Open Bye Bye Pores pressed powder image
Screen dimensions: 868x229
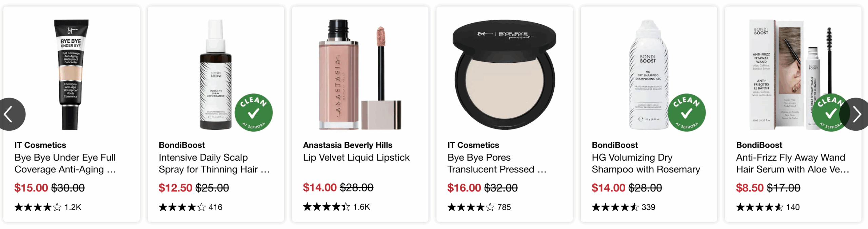[x=505, y=75]
